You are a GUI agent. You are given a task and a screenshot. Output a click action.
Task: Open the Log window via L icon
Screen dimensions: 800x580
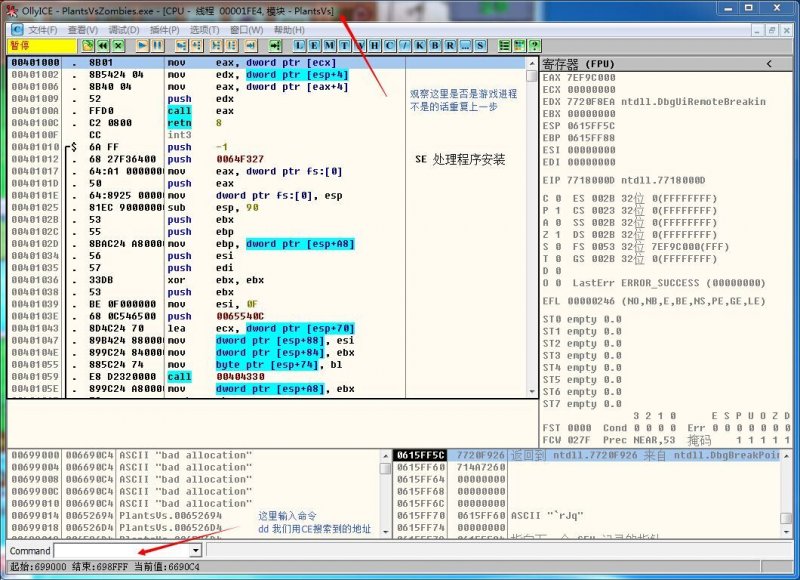click(x=299, y=46)
